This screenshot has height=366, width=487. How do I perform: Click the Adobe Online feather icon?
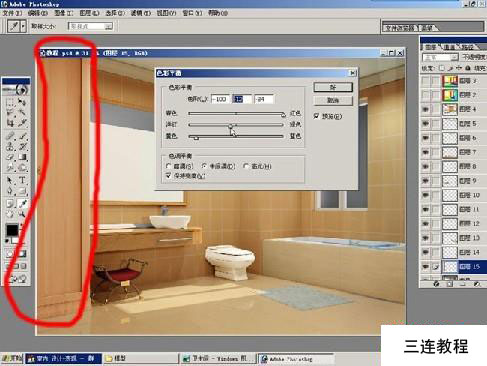click(16, 89)
